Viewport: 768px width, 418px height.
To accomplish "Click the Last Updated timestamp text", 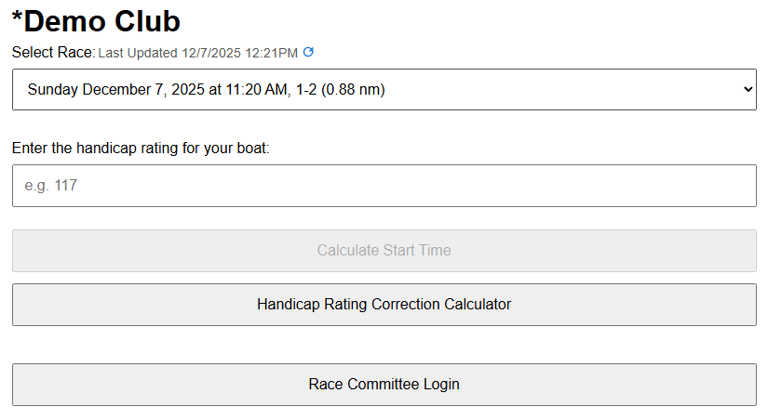I will [x=198, y=52].
